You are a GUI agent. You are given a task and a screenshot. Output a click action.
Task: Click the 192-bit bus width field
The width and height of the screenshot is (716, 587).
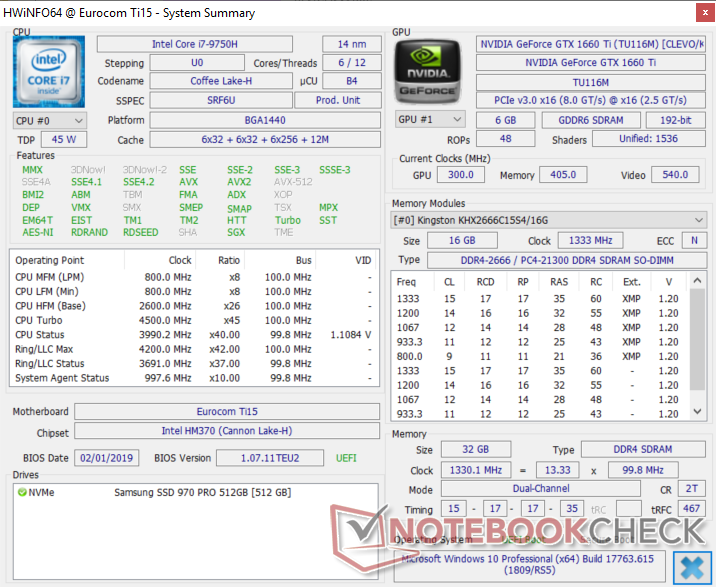pyautogui.click(x=676, y=120)
